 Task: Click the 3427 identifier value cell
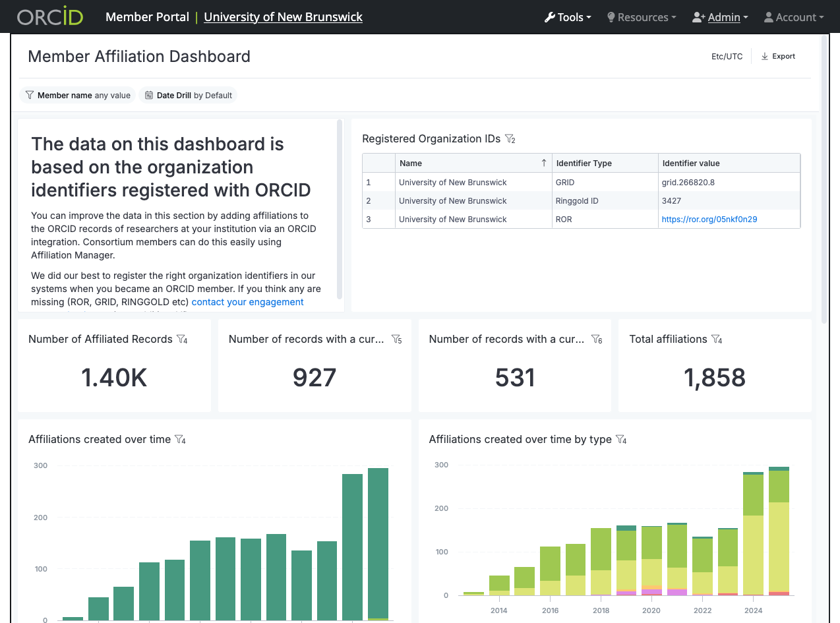(x=729, y=200)
